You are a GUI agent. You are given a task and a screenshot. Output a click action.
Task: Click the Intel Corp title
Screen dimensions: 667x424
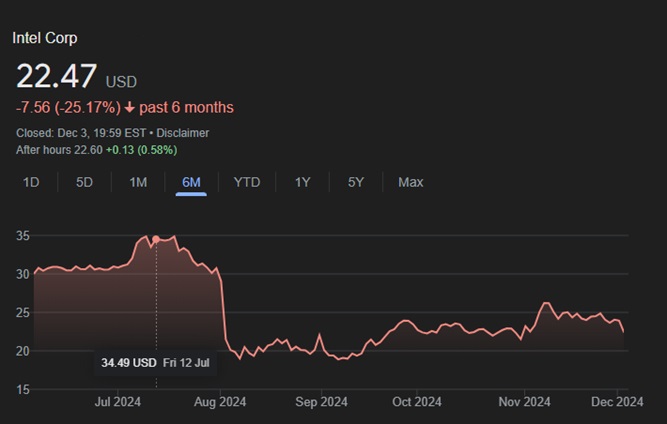click(x=45, y=38)
